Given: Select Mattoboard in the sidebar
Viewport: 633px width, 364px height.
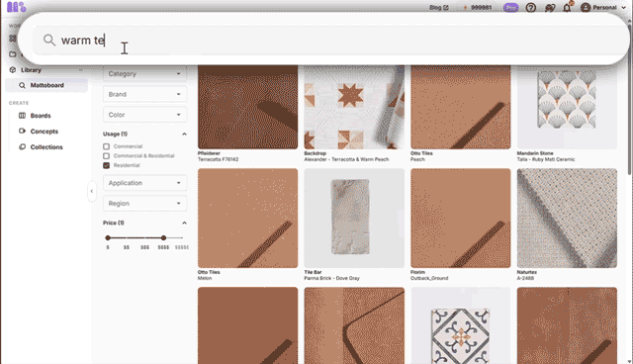Looking at the screenshot, I should (46, 85).
